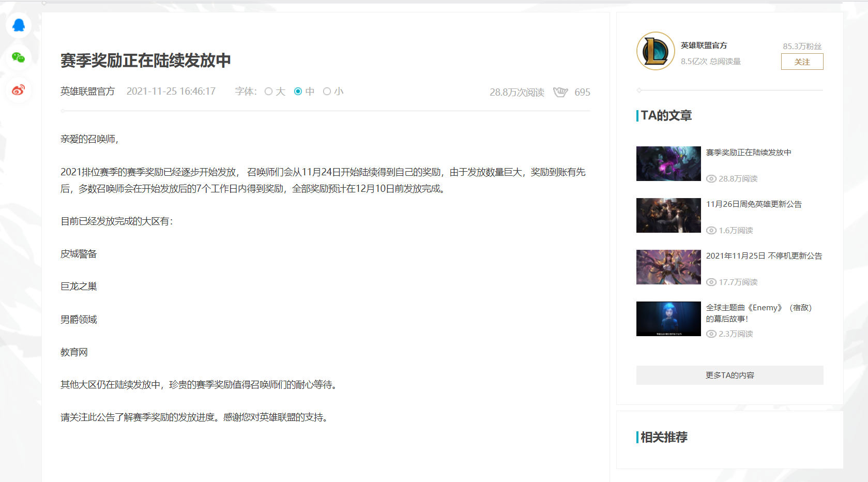Select the medium (中) font size option
868x482 pixels.
[x=298, y=92]
